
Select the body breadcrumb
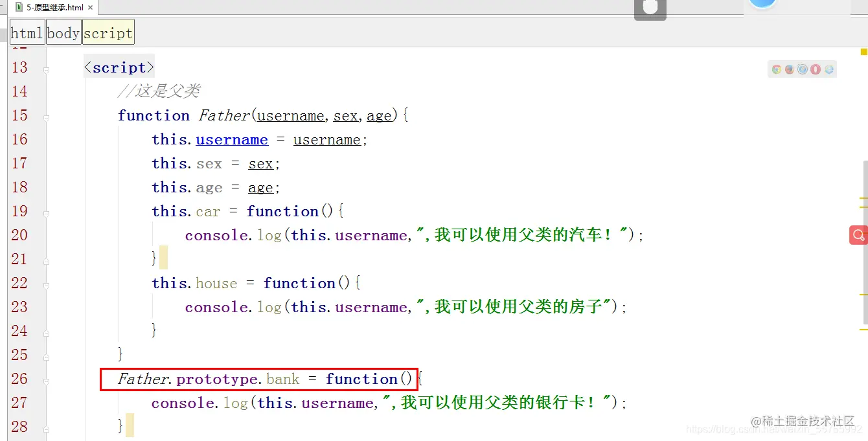click(63, 33)
